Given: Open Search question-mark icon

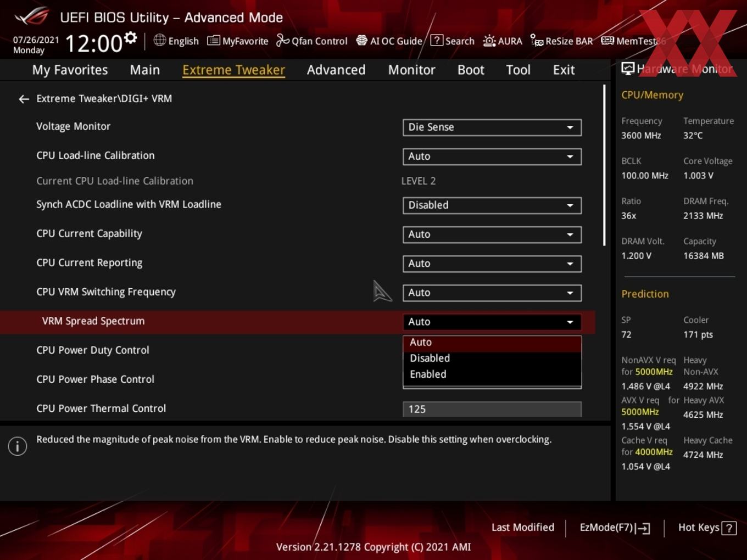Looking at the screenshot, I should 437,40.
